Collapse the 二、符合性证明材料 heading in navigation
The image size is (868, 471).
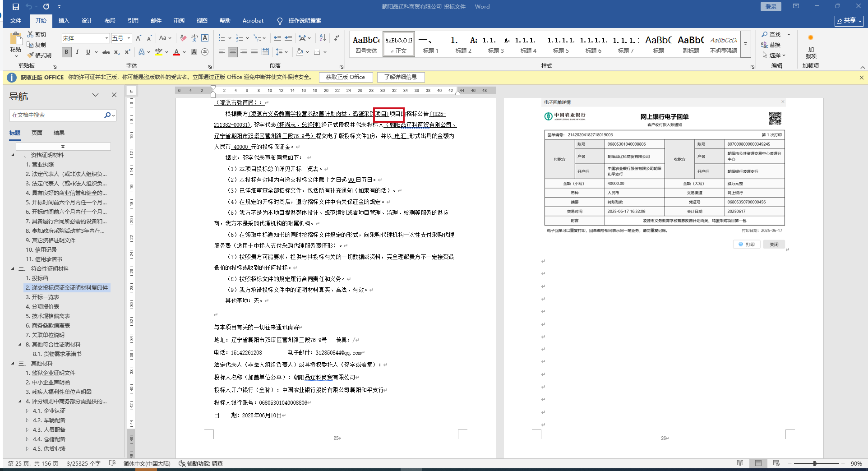13,269
